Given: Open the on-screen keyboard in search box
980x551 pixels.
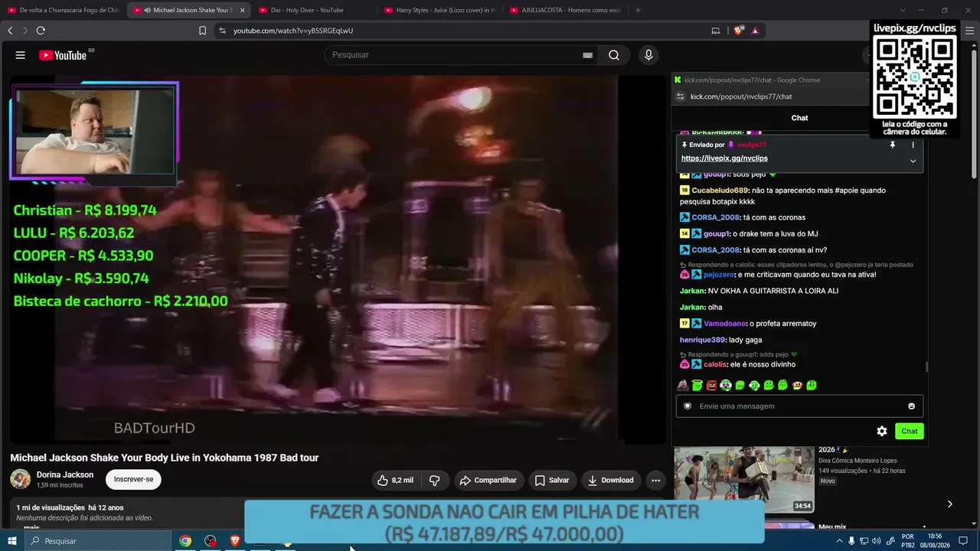Looking at the screenshot, I should [587, 55].
